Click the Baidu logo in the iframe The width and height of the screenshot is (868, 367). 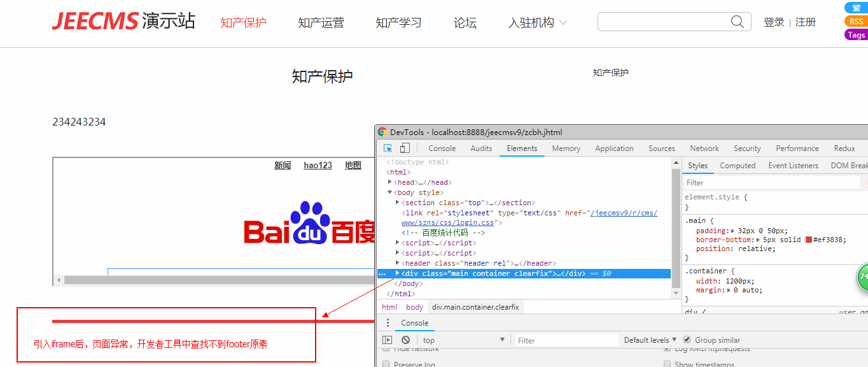[309, 224]
